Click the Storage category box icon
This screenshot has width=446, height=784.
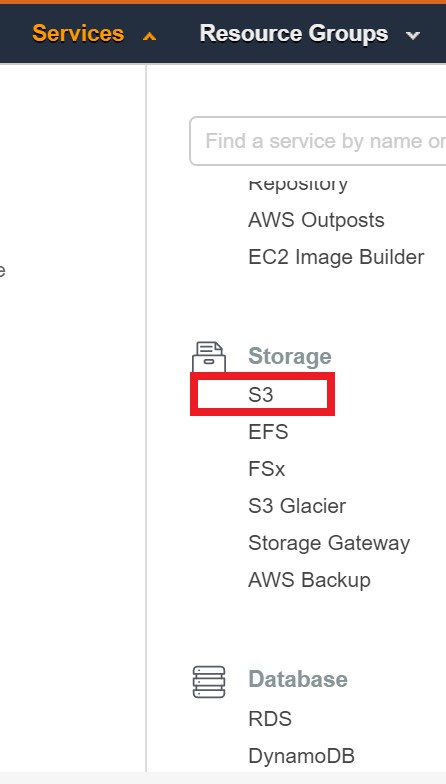coord(209,356)
